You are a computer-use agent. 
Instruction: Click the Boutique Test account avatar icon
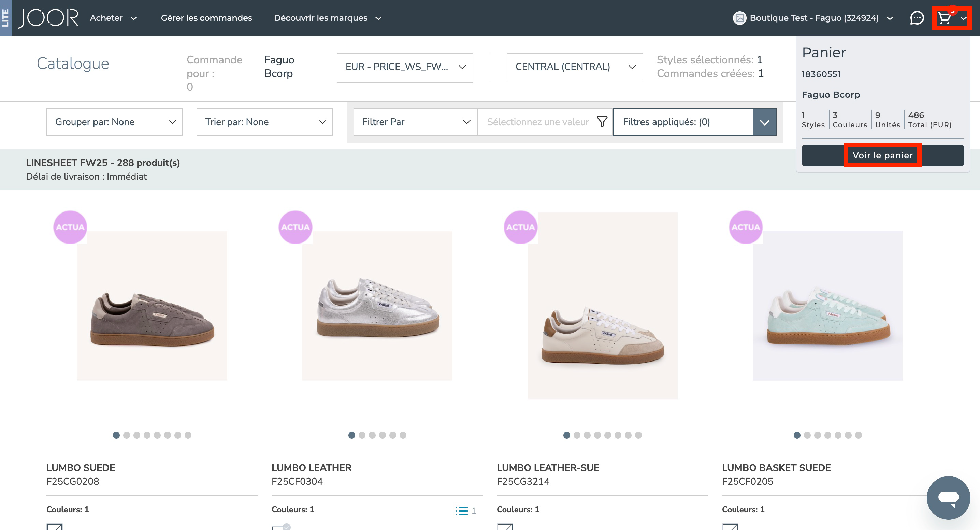[739, 18]
